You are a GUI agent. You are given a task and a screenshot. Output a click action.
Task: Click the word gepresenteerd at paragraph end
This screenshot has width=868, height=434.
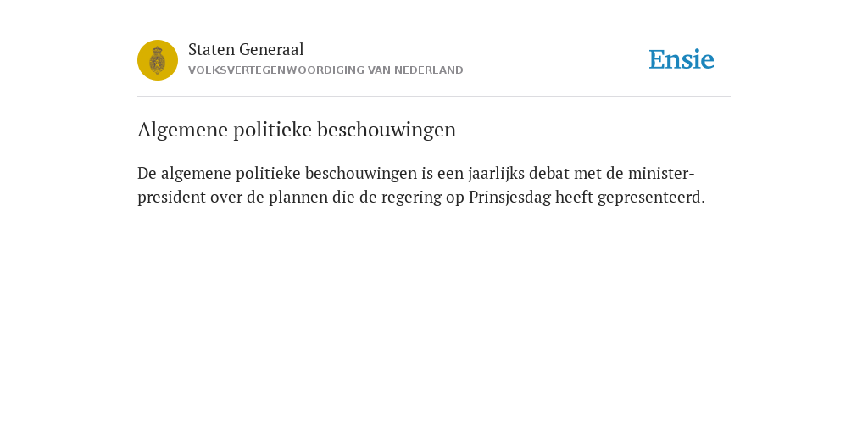pyautogui.click(x=652, y=198)
